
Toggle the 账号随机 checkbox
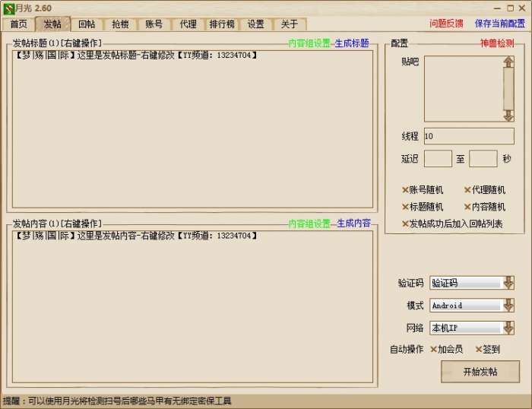pos(423,190)
